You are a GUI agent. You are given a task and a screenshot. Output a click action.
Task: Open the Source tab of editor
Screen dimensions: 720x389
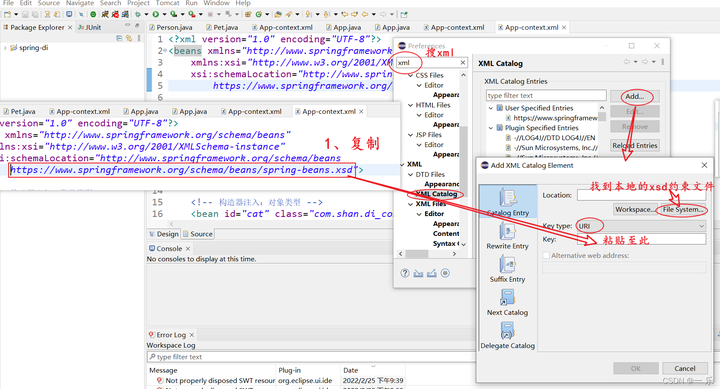198,234
